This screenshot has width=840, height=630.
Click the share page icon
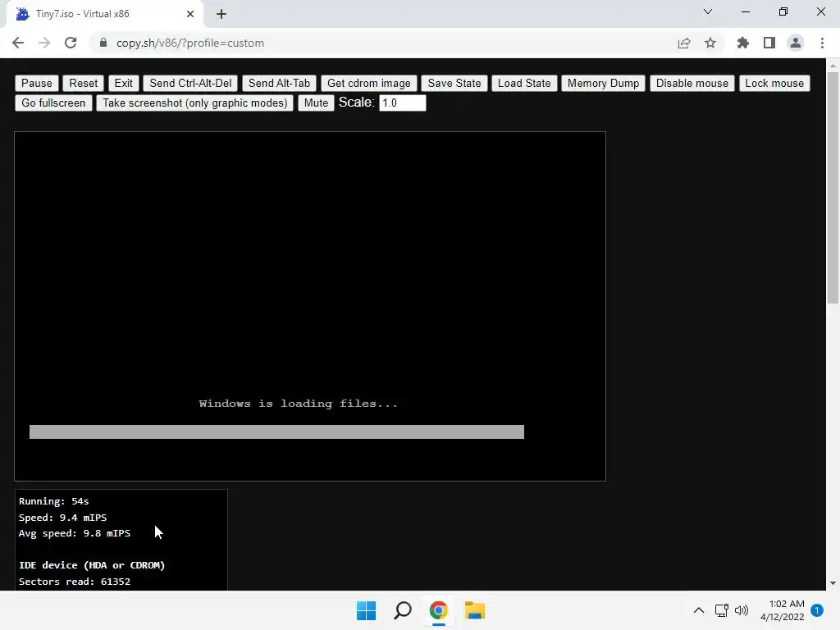pyautogui.click(x=684, y=43)
